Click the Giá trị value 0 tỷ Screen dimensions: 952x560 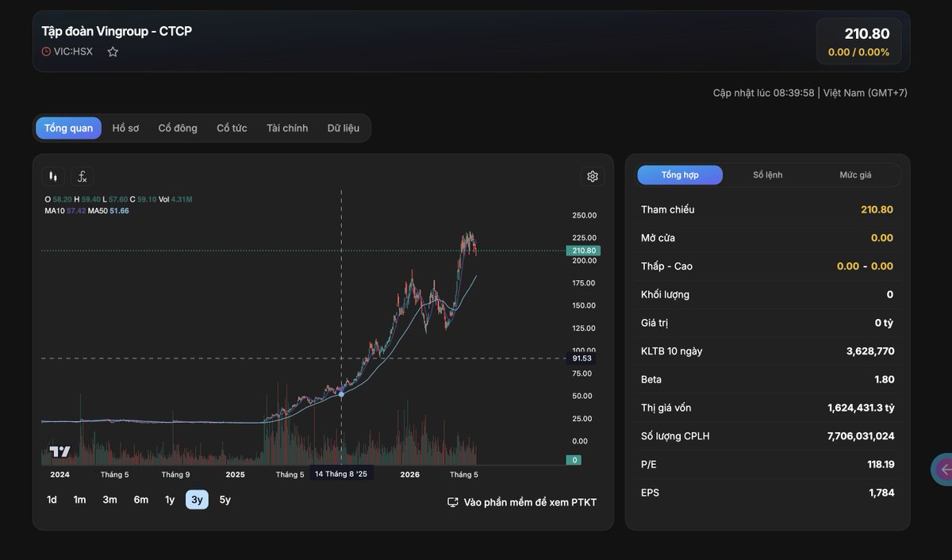coord(885,323)
